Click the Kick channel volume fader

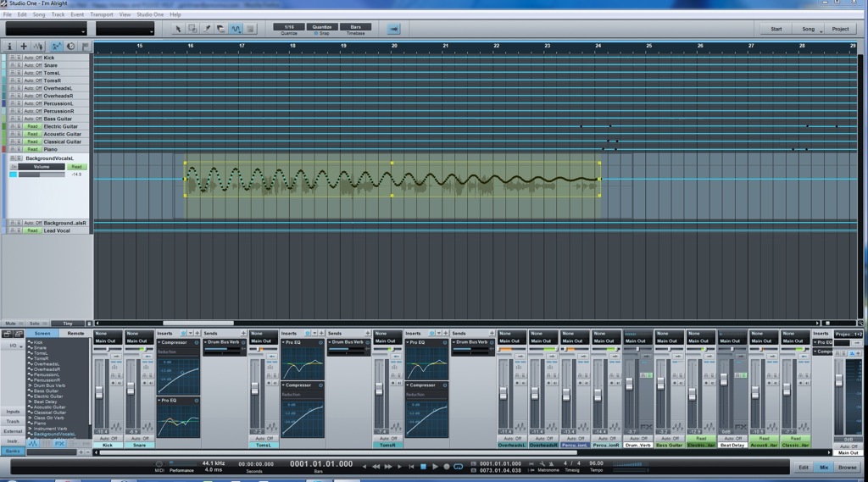[x=99, y=392]
